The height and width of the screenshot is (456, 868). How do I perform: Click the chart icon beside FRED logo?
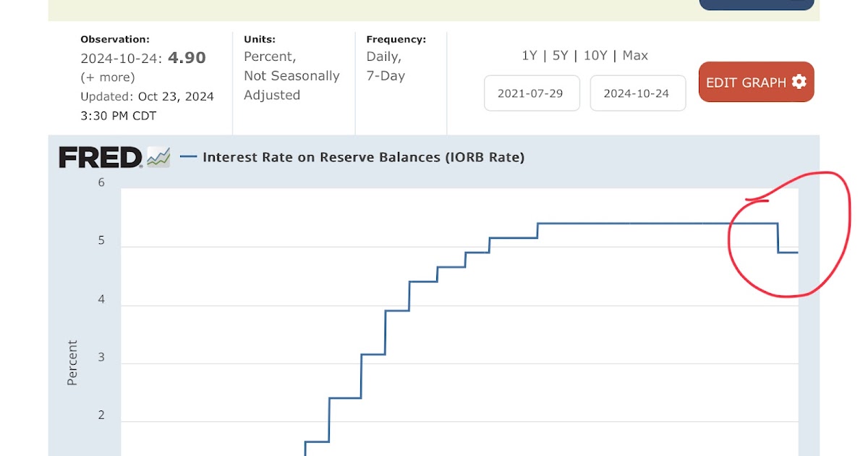coord(158,157)
